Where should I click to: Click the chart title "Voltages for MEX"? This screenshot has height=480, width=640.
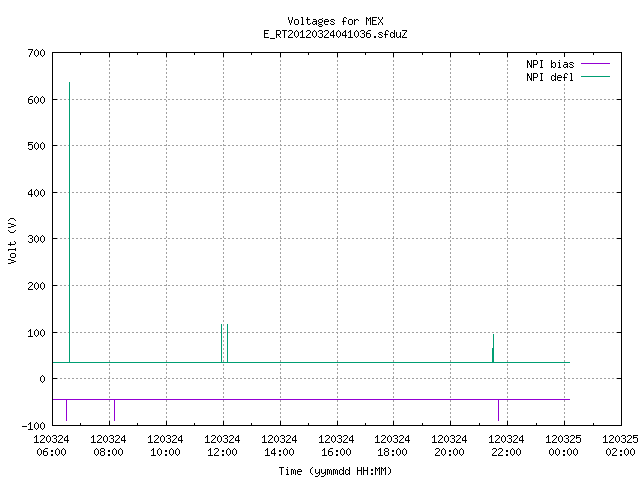[335, 21]
